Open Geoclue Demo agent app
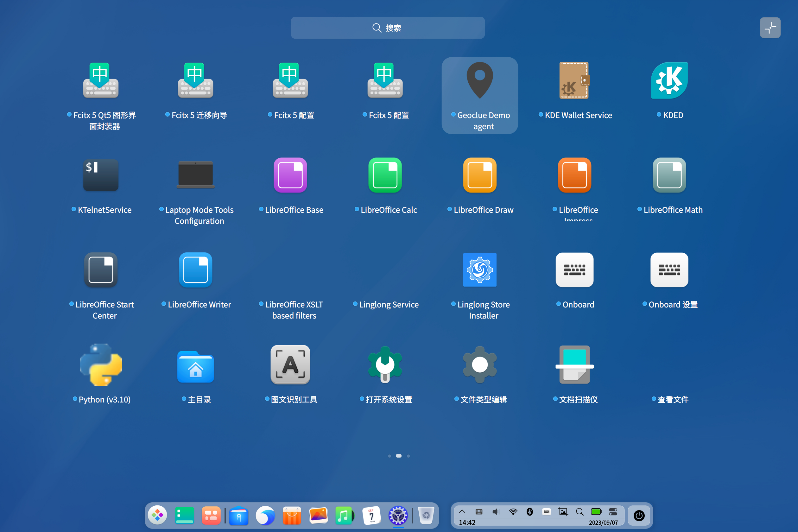Screen dimensions: 798x532 [x=480, y=96]
